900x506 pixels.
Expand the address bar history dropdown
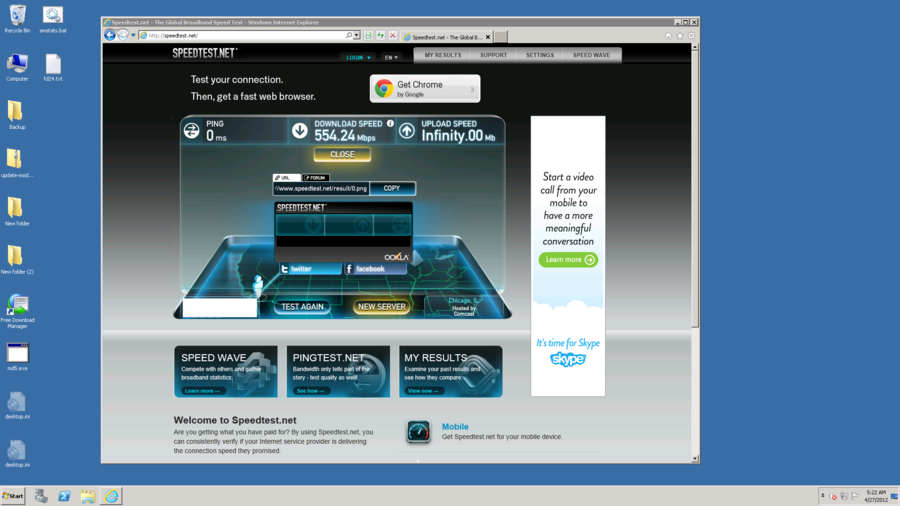tap(357, 35)
